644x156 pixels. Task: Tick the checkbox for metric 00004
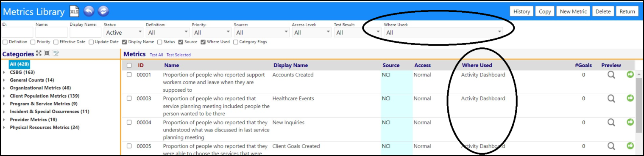click(x=129, y=123)
